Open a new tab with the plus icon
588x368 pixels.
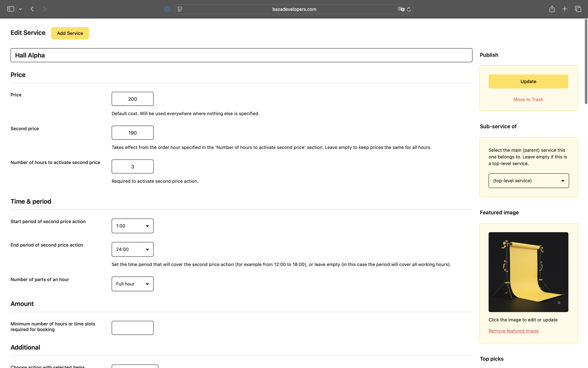[565, 9]
